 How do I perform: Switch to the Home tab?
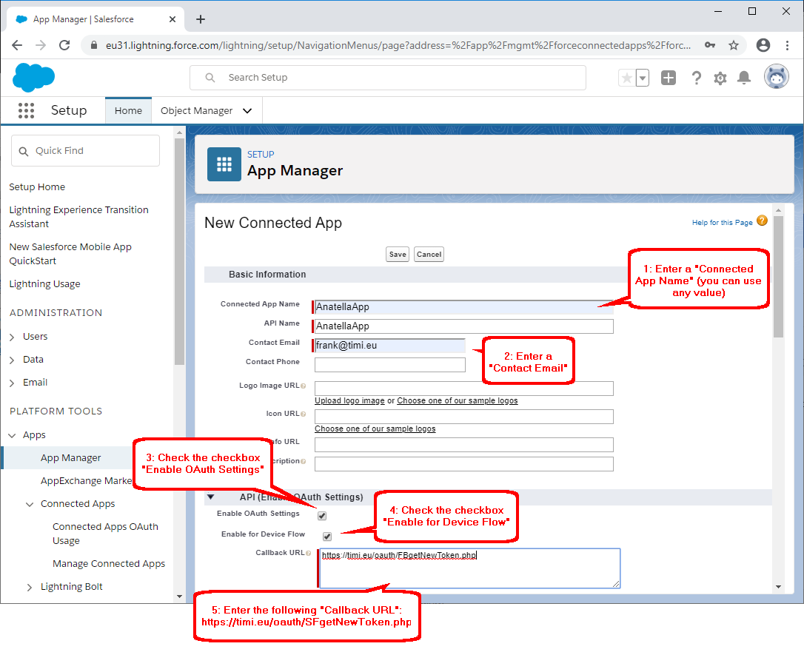(x=128, y=111)
